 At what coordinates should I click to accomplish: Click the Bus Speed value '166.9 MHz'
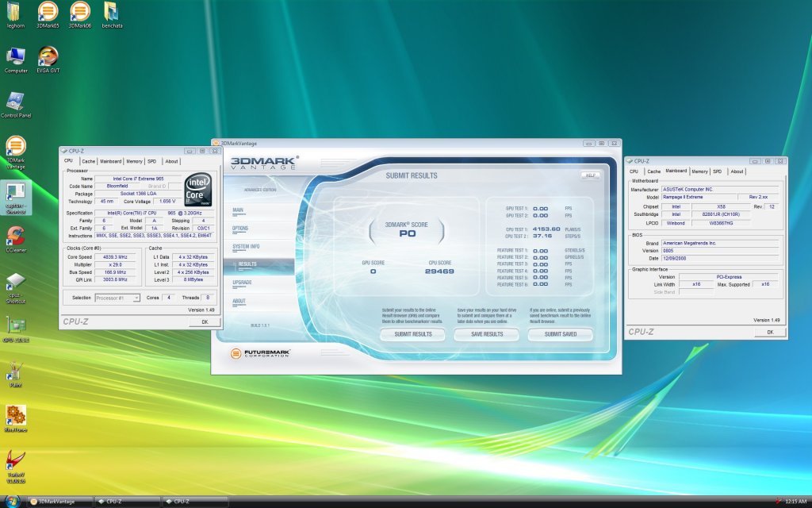[115, 272]
